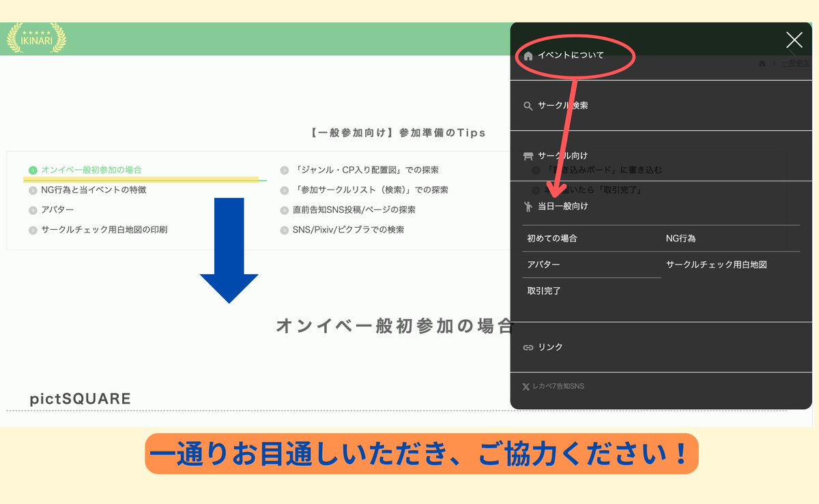Click arrow bullet beside NG行為と当イベントの特徴
This screenshot has width=819, height=504.
(x=33, y=190)
